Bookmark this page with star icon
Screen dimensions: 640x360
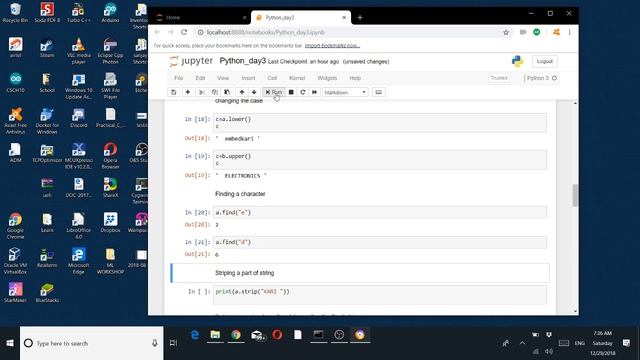[506, 32]
